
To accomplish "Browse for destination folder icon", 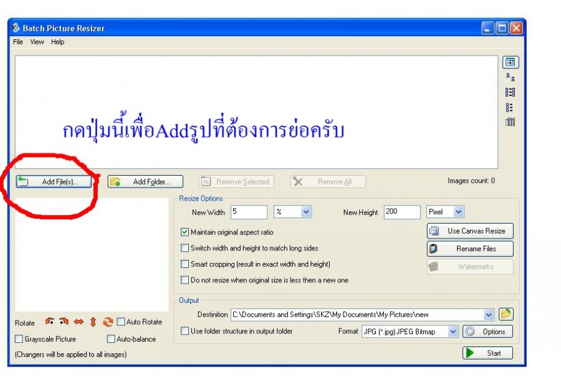I will 506,314.
